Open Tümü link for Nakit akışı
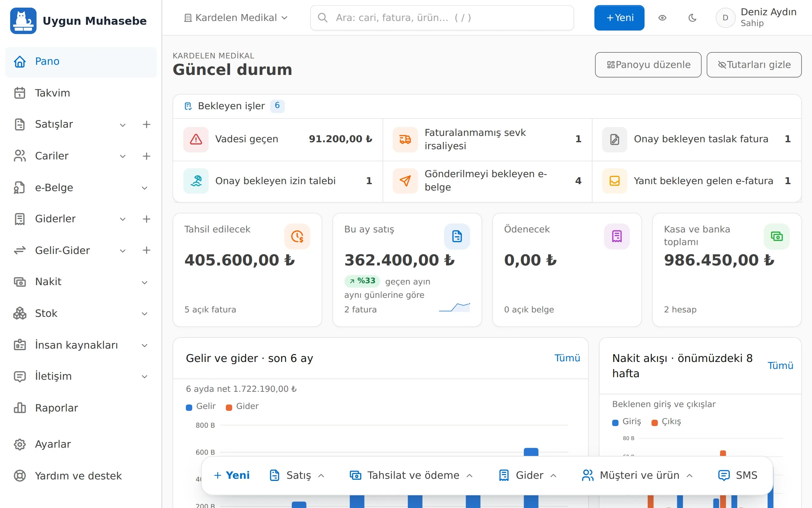The height and width of the screenshot is (508, 812). click(x=780, y=365)
